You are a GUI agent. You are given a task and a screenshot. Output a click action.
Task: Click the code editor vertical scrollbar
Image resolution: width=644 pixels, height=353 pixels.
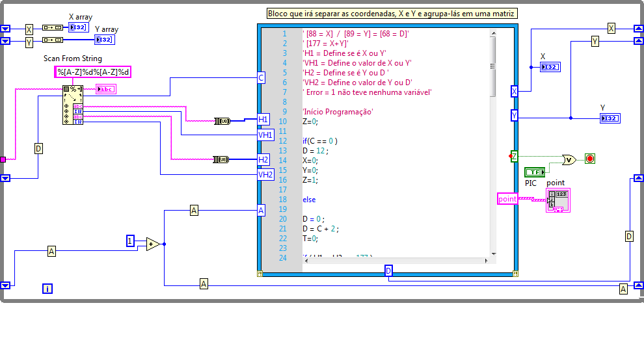tap(492, 65)
